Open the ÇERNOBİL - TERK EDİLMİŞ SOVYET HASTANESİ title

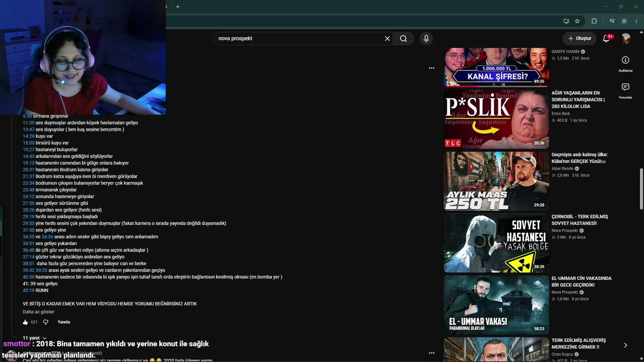[580, 220]
